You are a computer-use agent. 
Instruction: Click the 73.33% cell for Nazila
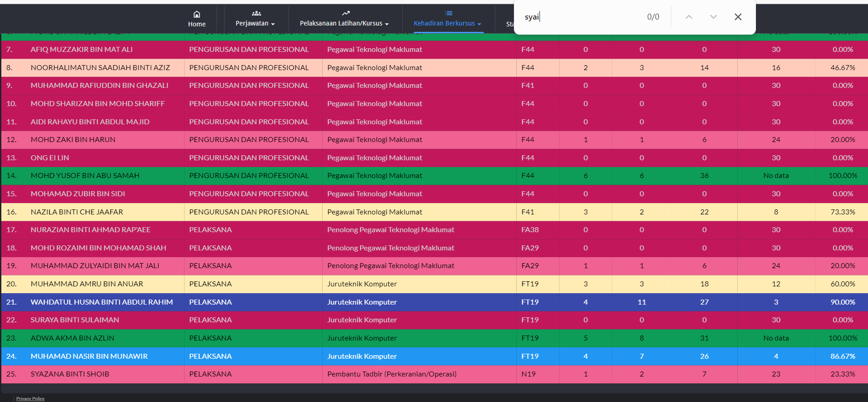(x=842, y=212)
